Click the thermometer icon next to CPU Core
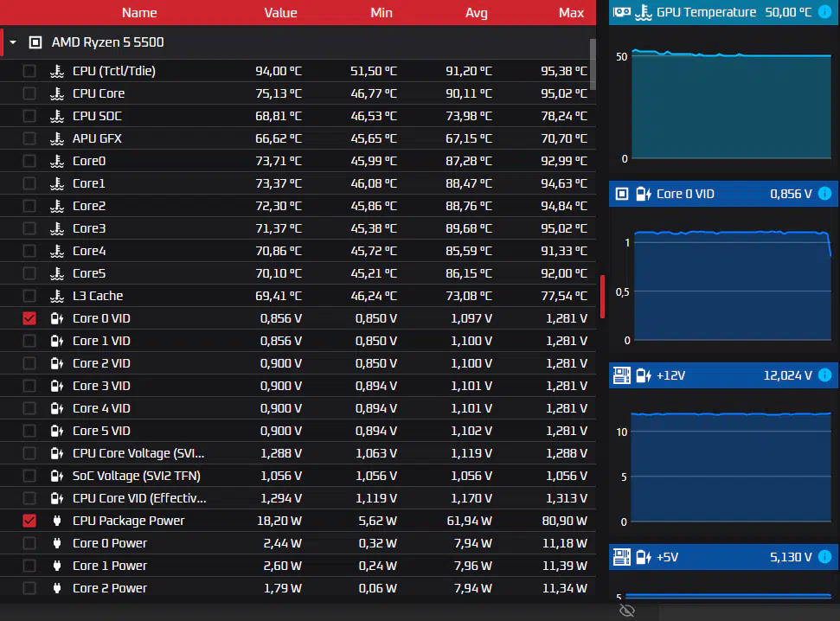The width and height of the screenshot is (840, 621). pyautogui.click(x=57, y=93)
